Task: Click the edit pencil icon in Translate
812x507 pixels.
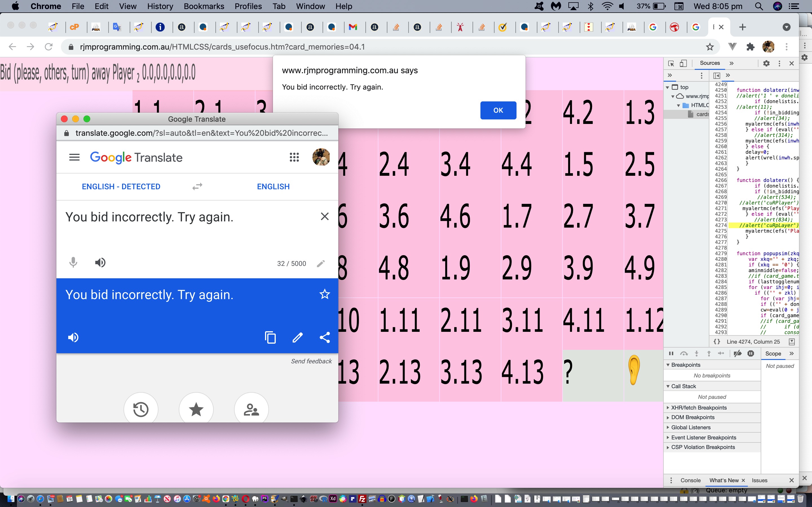Action: click(x=297, y=338)
